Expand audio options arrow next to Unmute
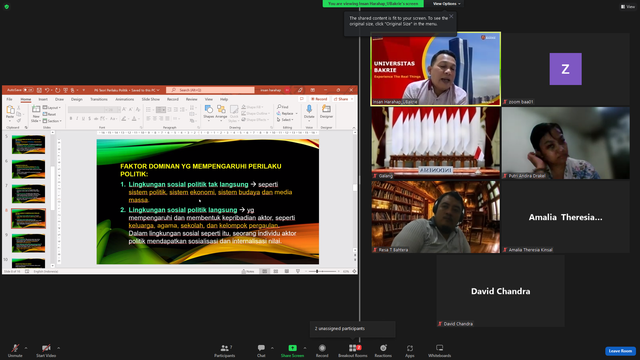640x360 pixels. (26, 348)
